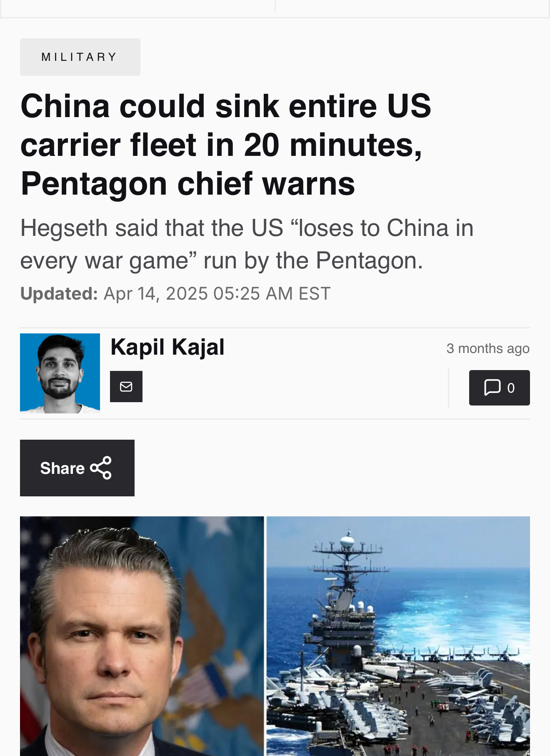The height and width of the screenshot is (756, 550).
Task: Click the carrier's radar mast in photo
Action: [347, 567]
